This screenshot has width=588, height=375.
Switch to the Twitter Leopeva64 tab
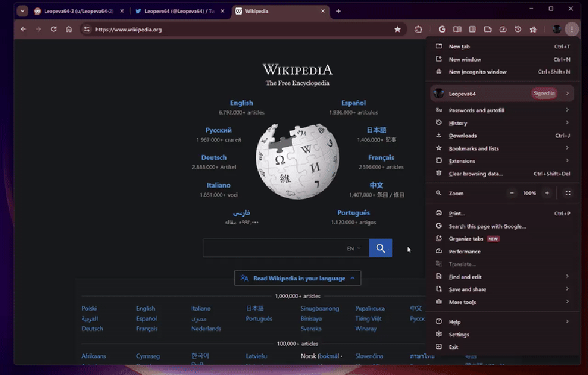coord(175,11)
